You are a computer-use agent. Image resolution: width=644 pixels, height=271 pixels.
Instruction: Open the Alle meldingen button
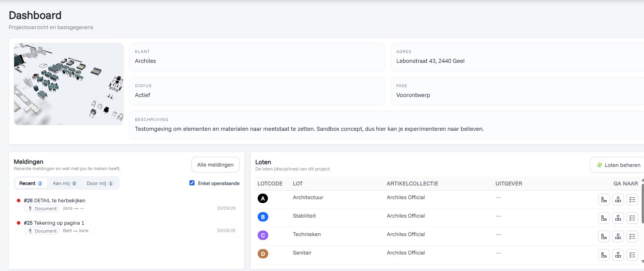(x=215, y=165)
